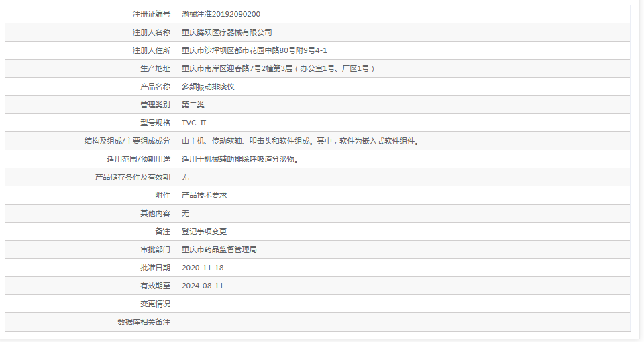Select address 重庆市沙坪坝区都市花园中路80号附9号4-1
644x342 pixels.
pyautogui.click(x=254, y=50)
